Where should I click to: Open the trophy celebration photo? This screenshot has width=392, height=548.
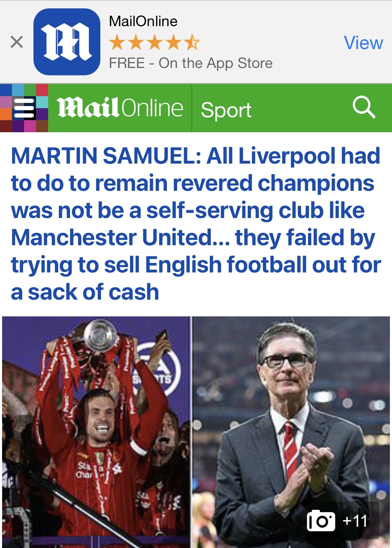(96, 432)
